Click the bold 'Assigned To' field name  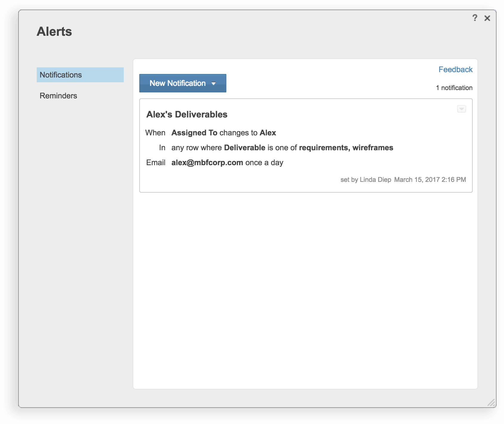[x=194, y=133]
